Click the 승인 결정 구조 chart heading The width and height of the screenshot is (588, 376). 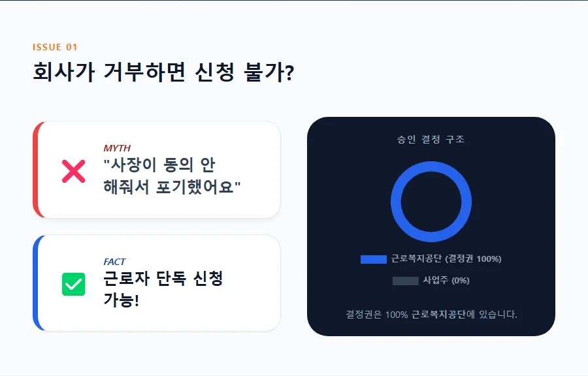coord(431,139)
